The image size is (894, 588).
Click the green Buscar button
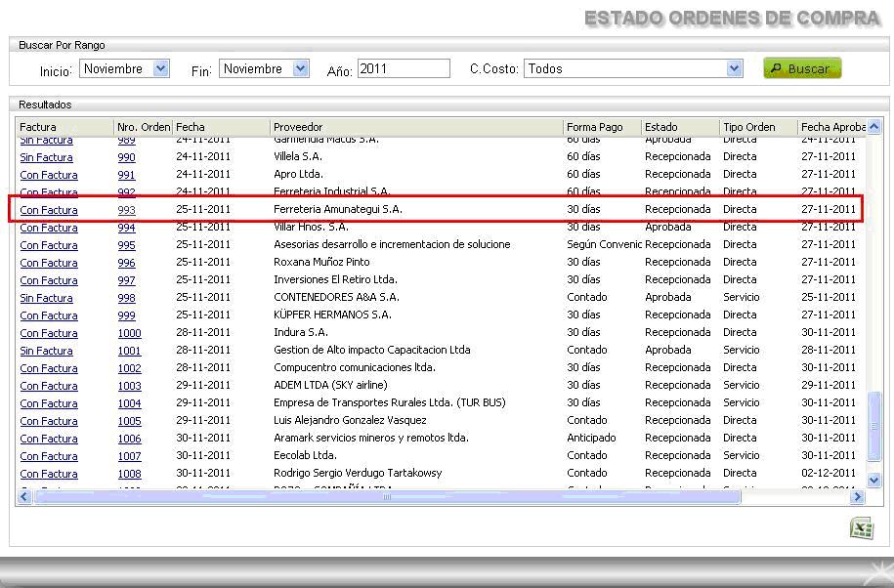(802, 68)
